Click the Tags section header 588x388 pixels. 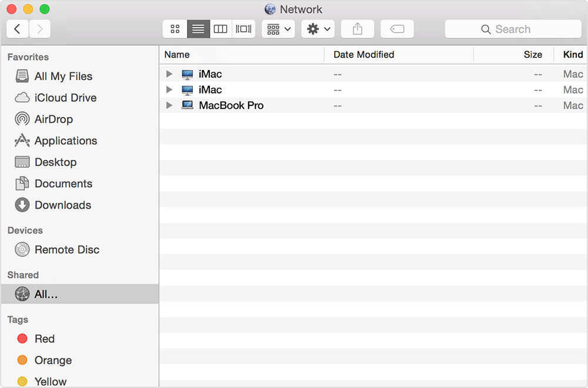tap(18, 319)
